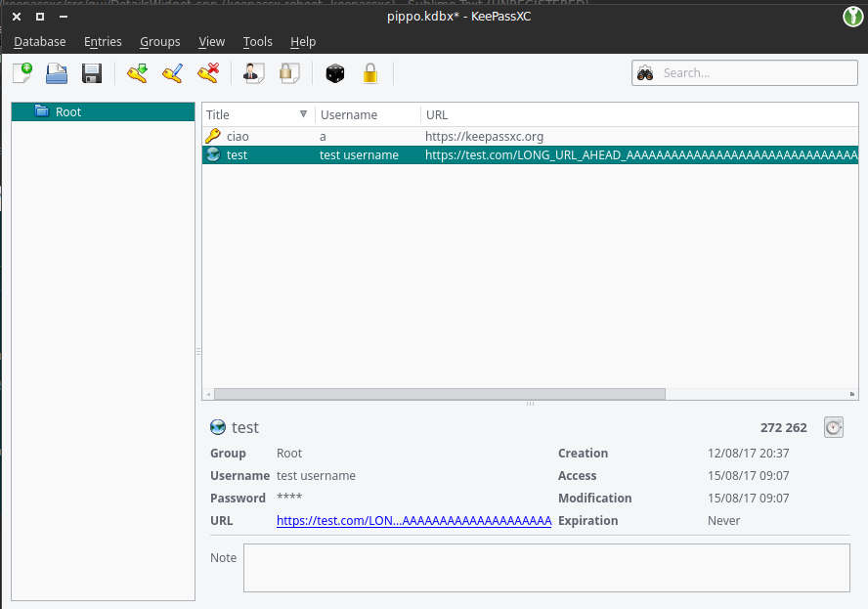The width and height of the screenshot is (868, 609).
Task: Delete entry with the key red-X icon
Action: 208,73
